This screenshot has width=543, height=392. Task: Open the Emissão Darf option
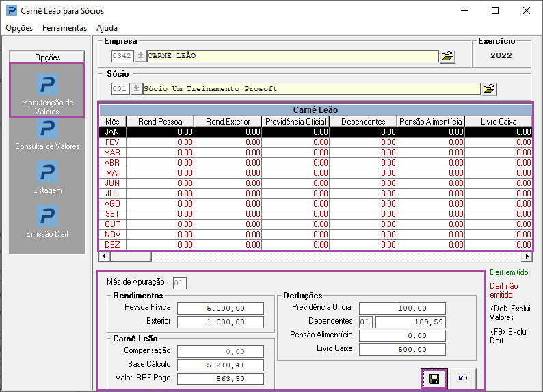point(47,221)
